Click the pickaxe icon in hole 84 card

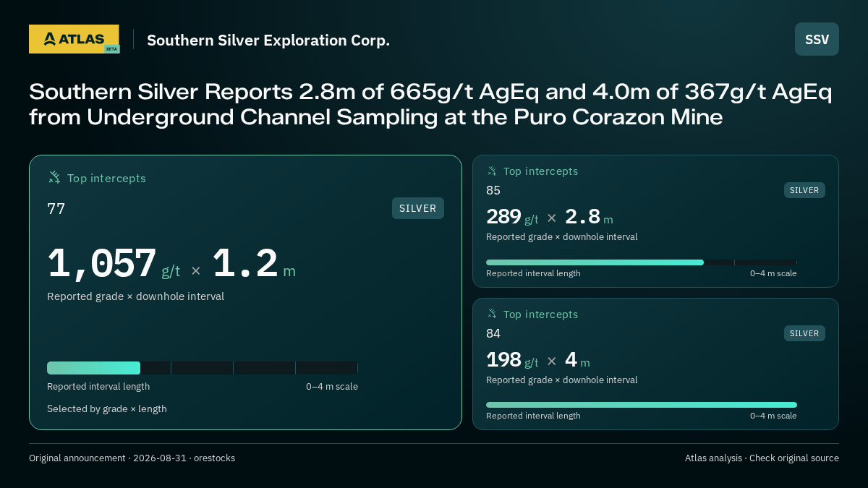[x=492, y=314]
